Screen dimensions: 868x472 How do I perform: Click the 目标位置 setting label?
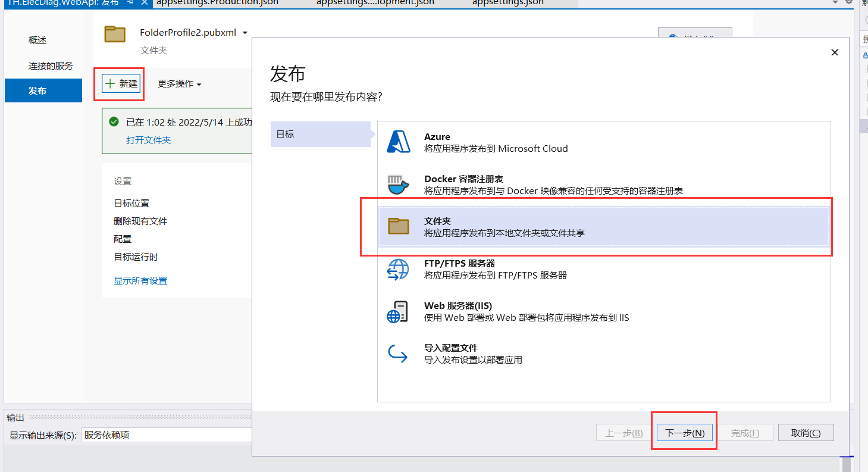(131, 203)
